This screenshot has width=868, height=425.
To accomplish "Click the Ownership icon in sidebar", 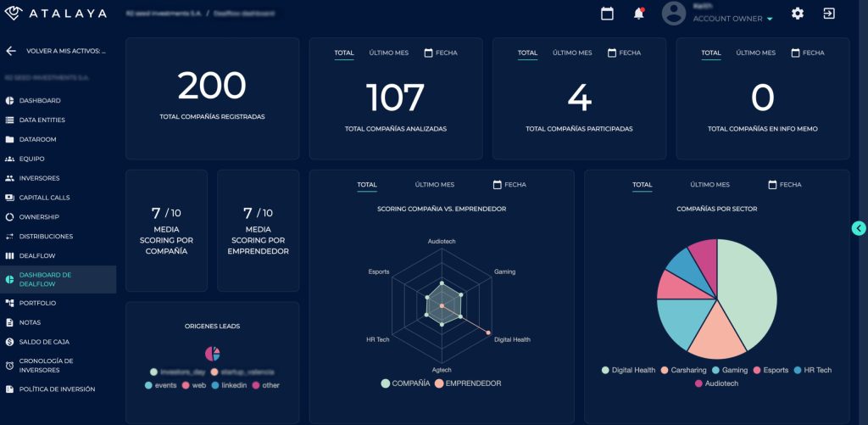I will (x=10, y=217).
